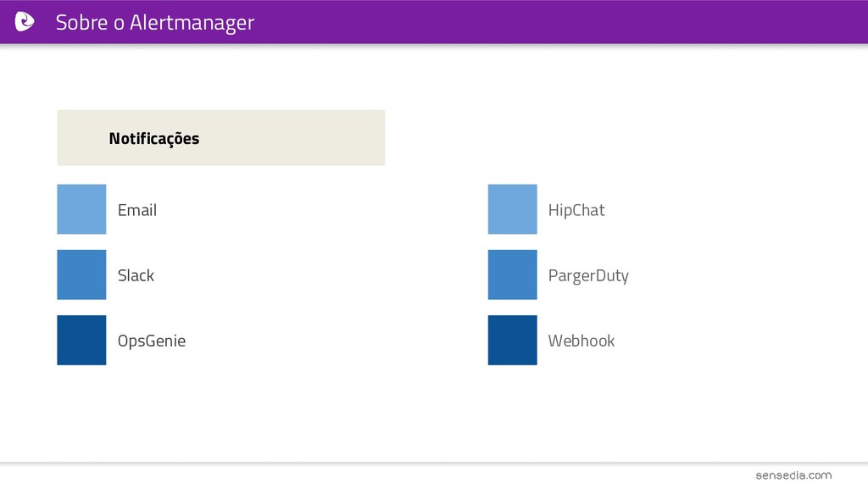Click the medium blue square next to Slack

(81, 274)
